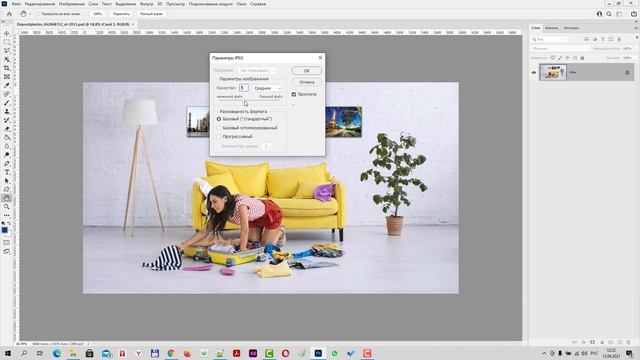Open layer opacity value dropdown

628,49
